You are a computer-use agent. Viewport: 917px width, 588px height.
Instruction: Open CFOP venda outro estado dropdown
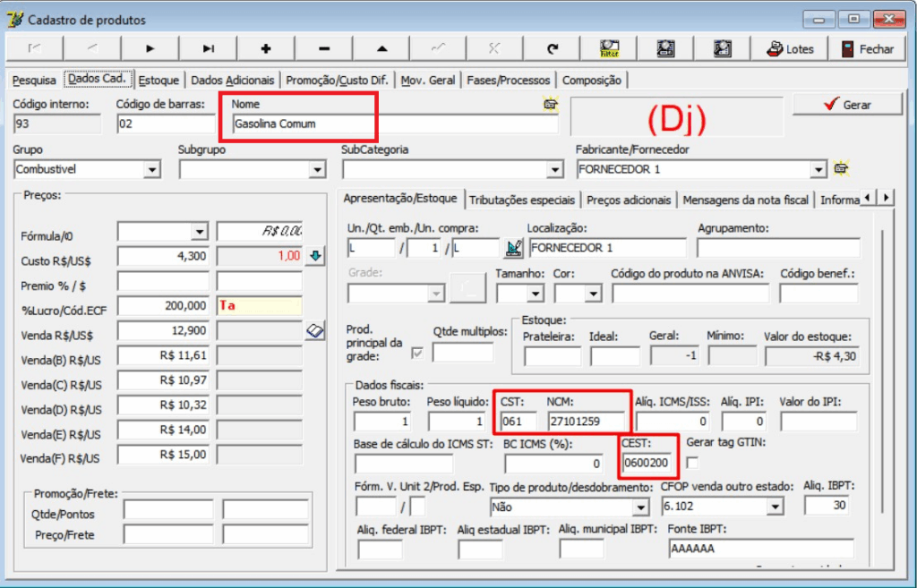[x=777, y=506]
